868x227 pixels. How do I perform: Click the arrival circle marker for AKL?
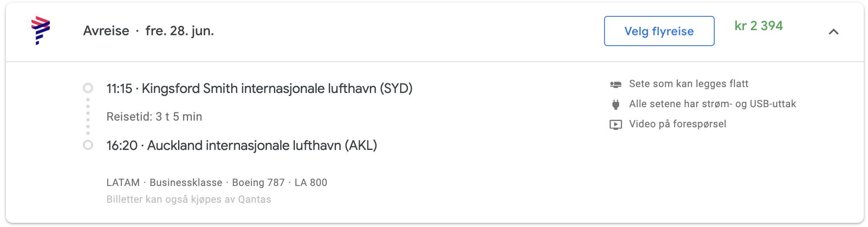pyautogui.click(x=88, y=145)
